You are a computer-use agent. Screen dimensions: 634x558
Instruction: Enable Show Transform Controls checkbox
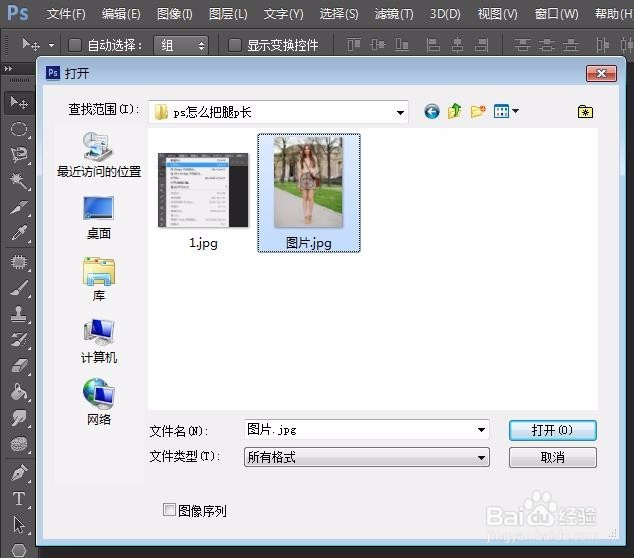tap(235, 45)
